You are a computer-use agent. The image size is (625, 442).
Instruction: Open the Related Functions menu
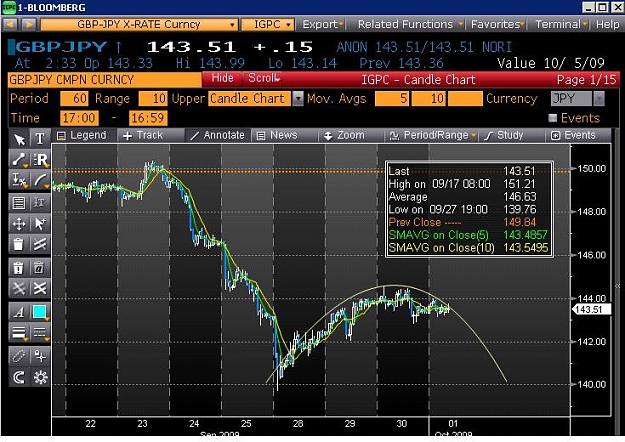point(408,24)
